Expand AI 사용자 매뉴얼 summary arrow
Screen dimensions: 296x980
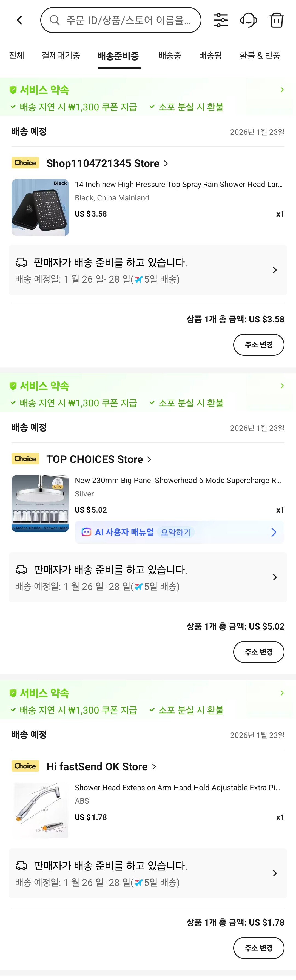[274, 532]
